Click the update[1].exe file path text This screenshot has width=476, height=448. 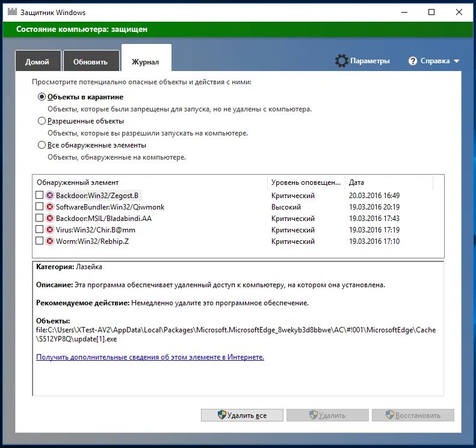(x=236, y=334)
